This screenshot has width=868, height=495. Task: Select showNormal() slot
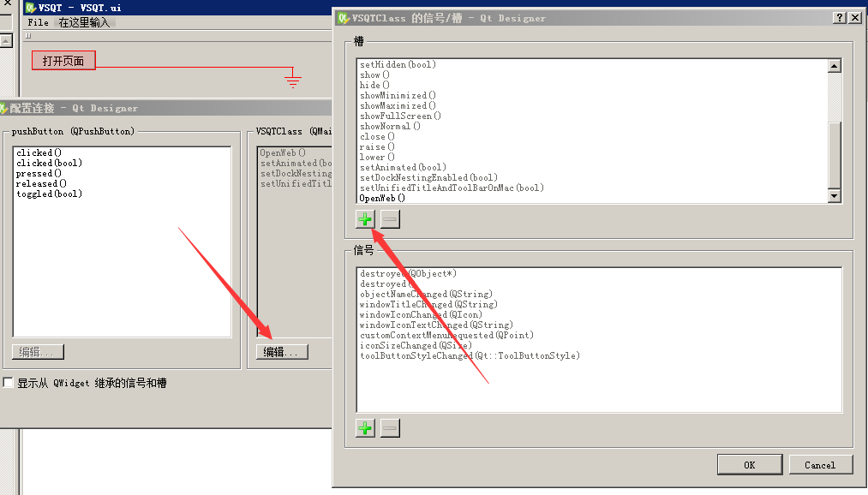point(390,126)
